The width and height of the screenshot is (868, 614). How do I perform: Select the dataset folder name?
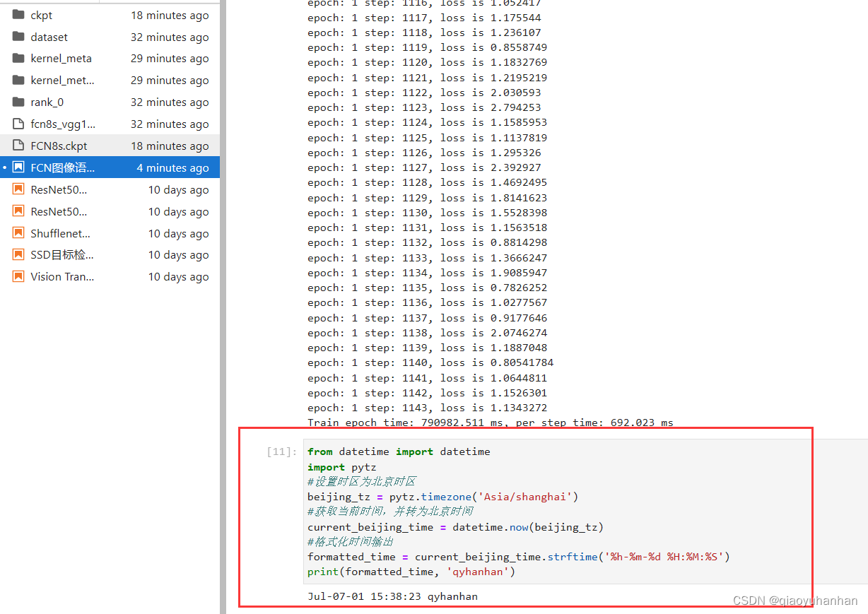click(49, 37)
